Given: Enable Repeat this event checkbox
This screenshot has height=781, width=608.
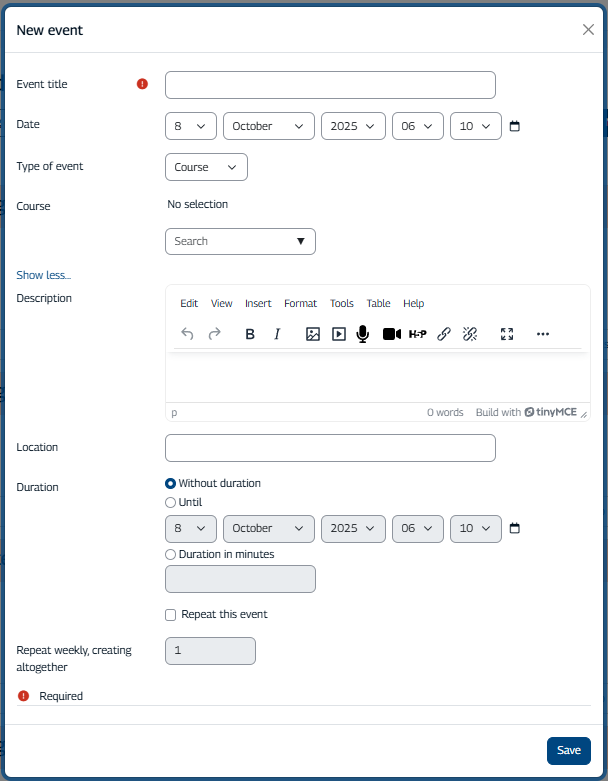Looking at the screenshot, I should coord(171,615).
